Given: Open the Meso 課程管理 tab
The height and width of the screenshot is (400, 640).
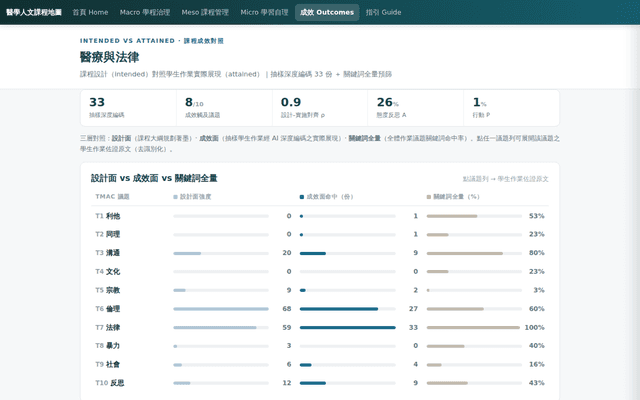Looking at the screenshot, I should click(x=205, y=12).
